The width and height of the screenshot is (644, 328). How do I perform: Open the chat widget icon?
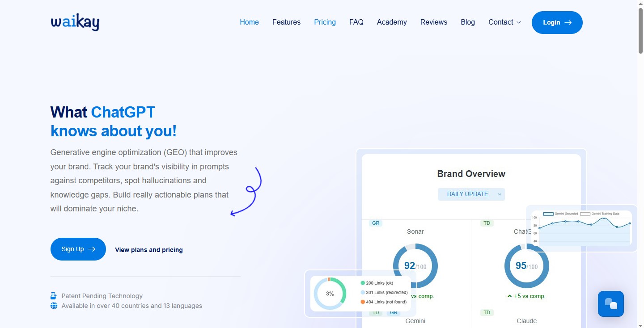(610, 304)
